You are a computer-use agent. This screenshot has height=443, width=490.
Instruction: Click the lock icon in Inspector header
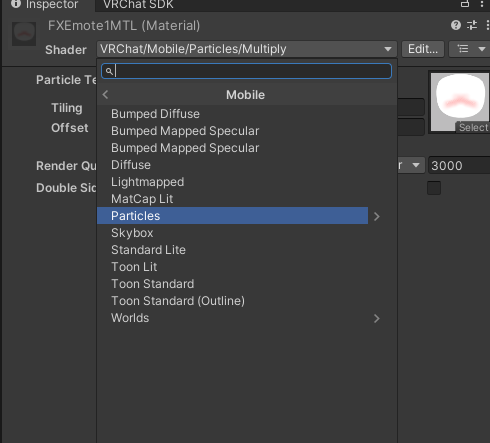pyautogui.click(x=465, y=4)
